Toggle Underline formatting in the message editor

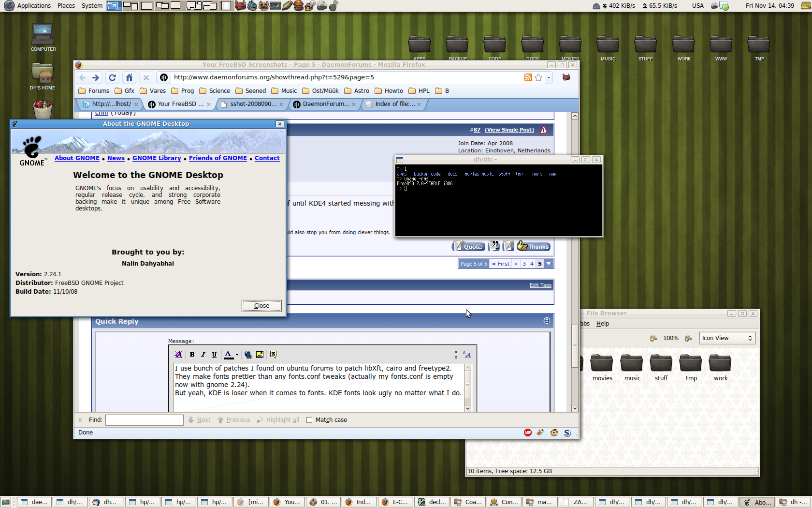[214, 355]
